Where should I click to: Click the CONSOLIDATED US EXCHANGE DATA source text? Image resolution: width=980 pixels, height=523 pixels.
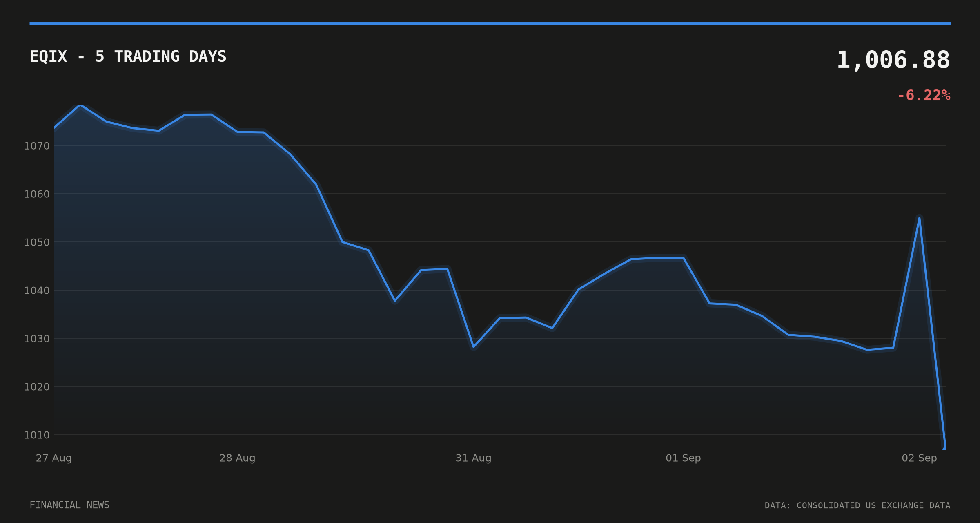tap(873, 505)
